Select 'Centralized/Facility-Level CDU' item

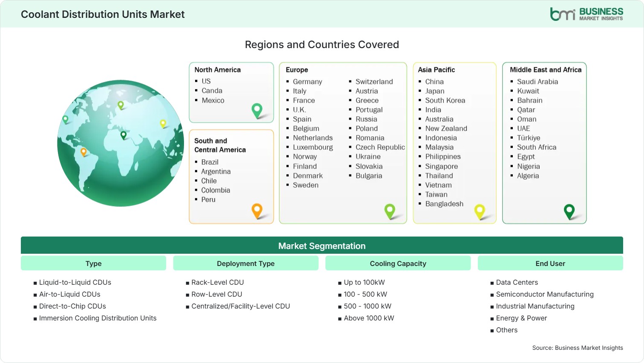[241, 306]
